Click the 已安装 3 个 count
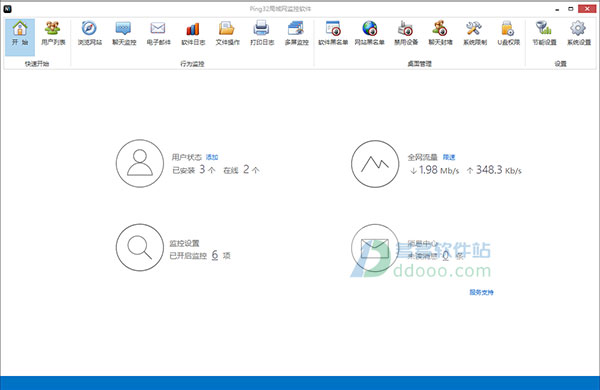The height and width of the screenshot is (390, 600). tap(194, 170)
